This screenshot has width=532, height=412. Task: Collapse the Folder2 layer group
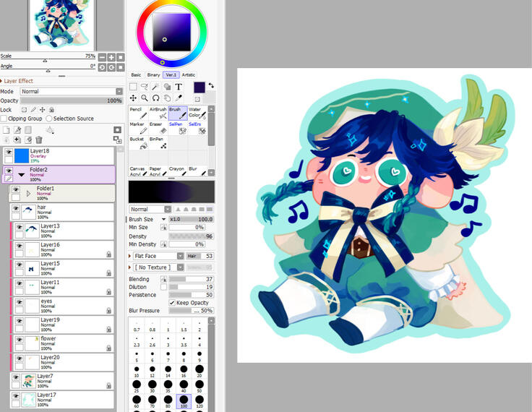click(22, 175)
